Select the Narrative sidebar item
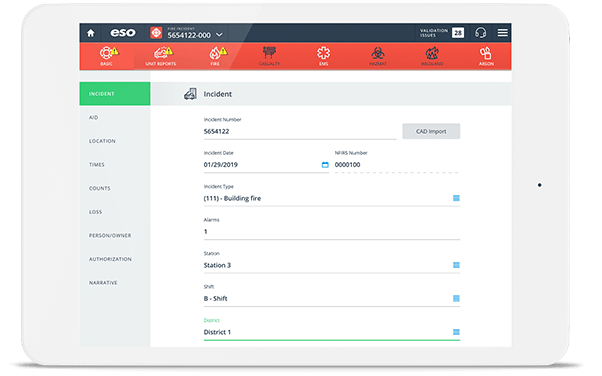The image size is (602, 376). pyautogui.click(x=115, y=283)
